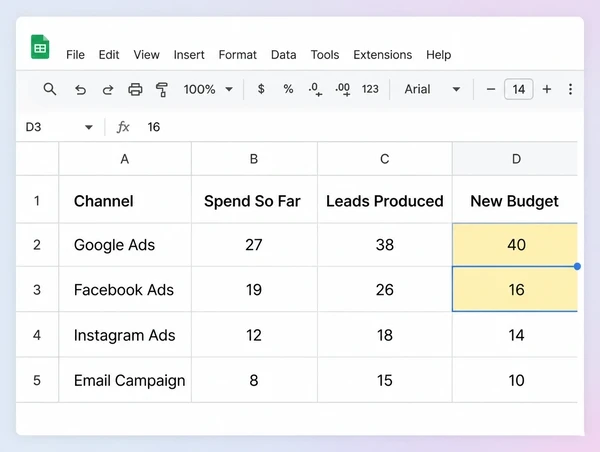Select the Email Campaign cell
This screenshot has height=452, width=600.
125,380
